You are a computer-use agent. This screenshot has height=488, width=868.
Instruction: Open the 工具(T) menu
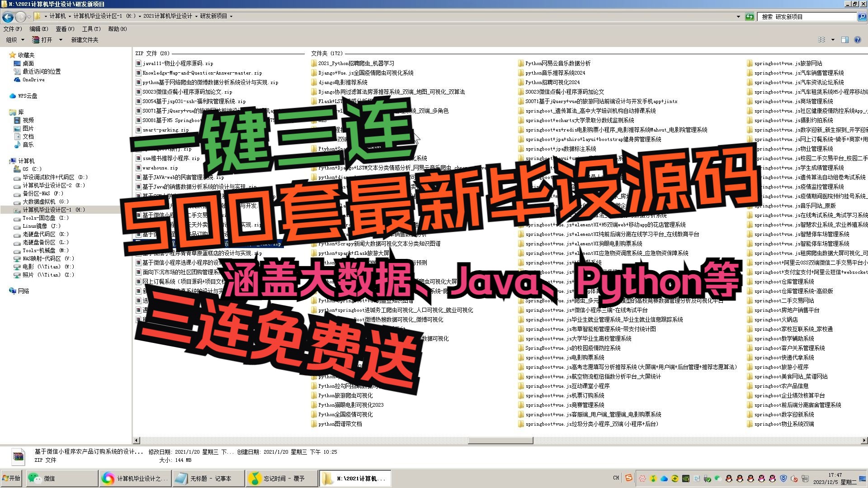[x=91, y=29]
